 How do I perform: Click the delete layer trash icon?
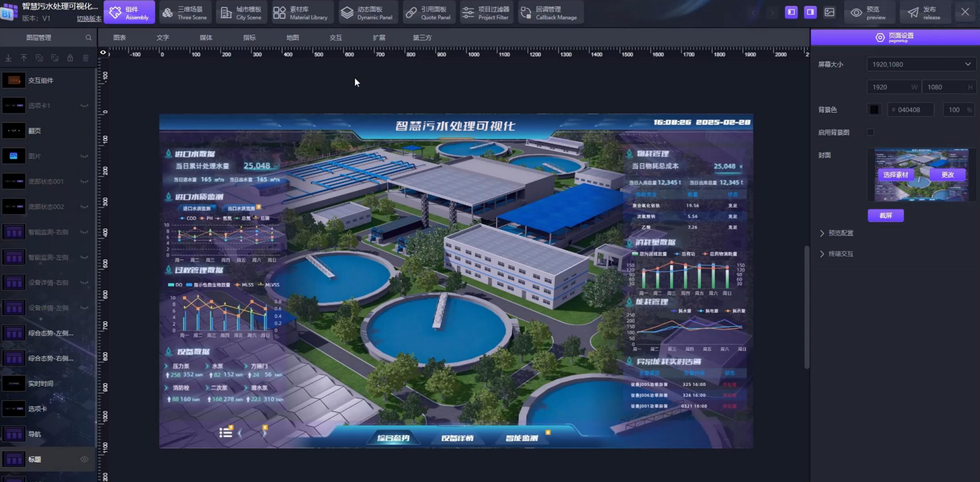pos(86,58)
